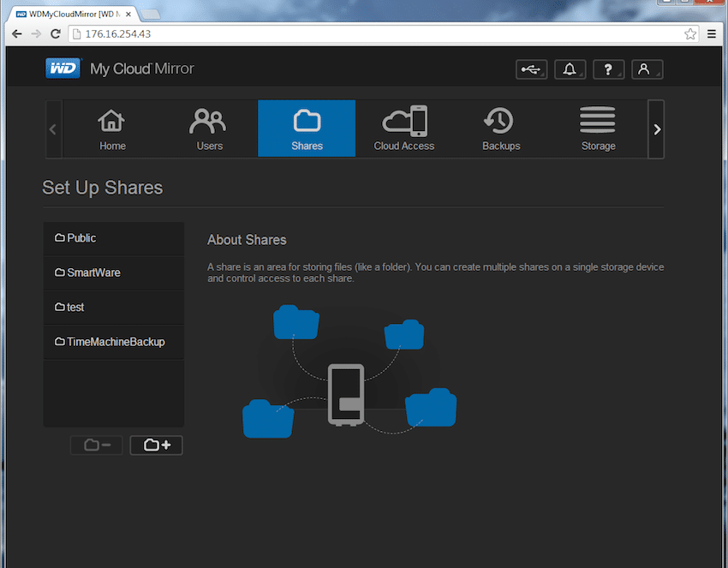Open the Cloud Access section

point(404,129)
